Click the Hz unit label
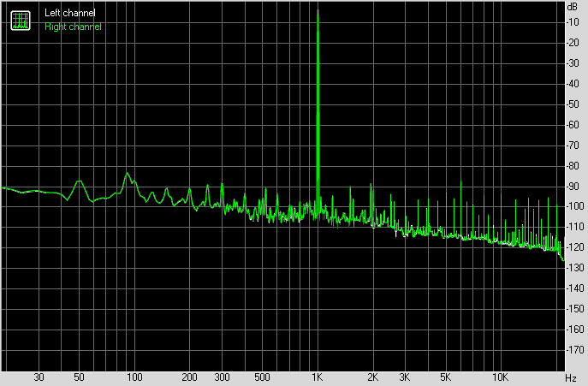The width and height of the screenshot is (588, 386). [x=571, y=377]
